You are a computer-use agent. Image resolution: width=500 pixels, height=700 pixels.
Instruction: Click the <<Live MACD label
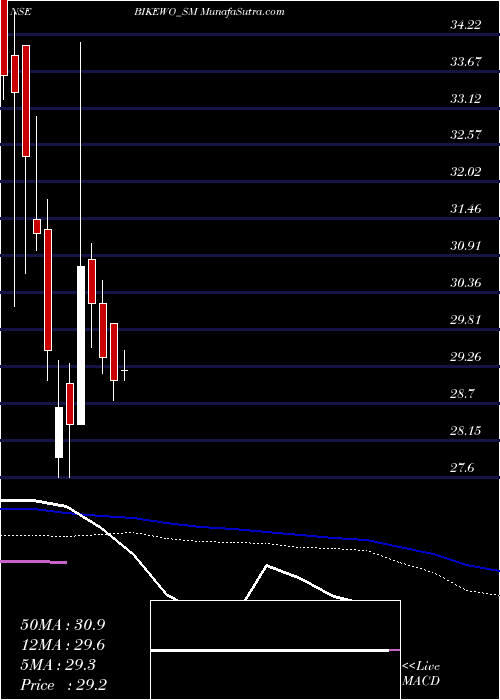pyautogui.click(x=421, y=674)
